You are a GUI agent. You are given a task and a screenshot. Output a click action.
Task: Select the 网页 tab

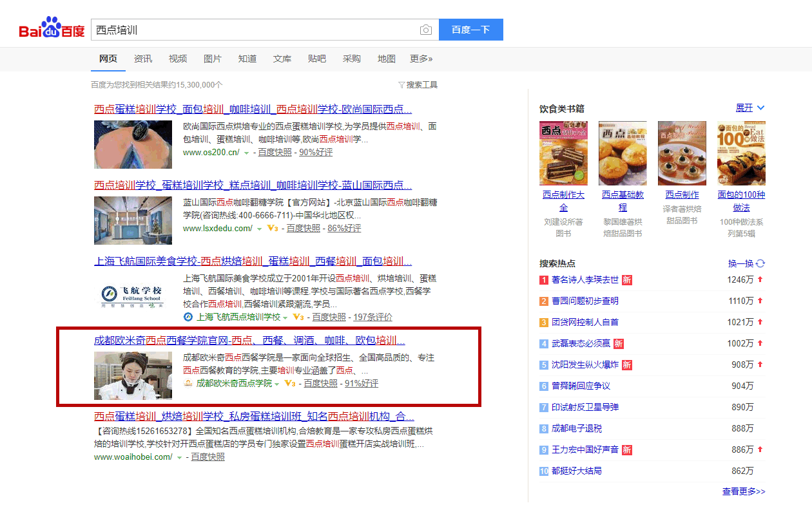point(108,59)
